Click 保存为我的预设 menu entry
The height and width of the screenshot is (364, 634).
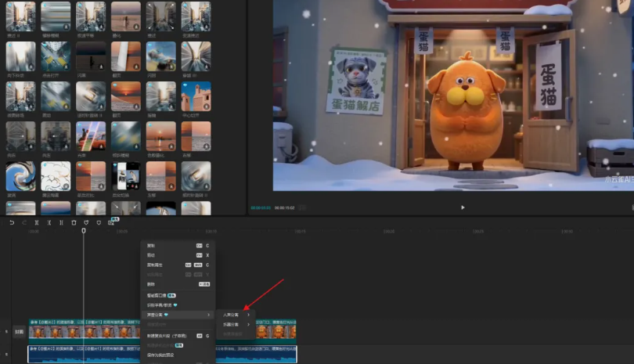coord(161,355)
